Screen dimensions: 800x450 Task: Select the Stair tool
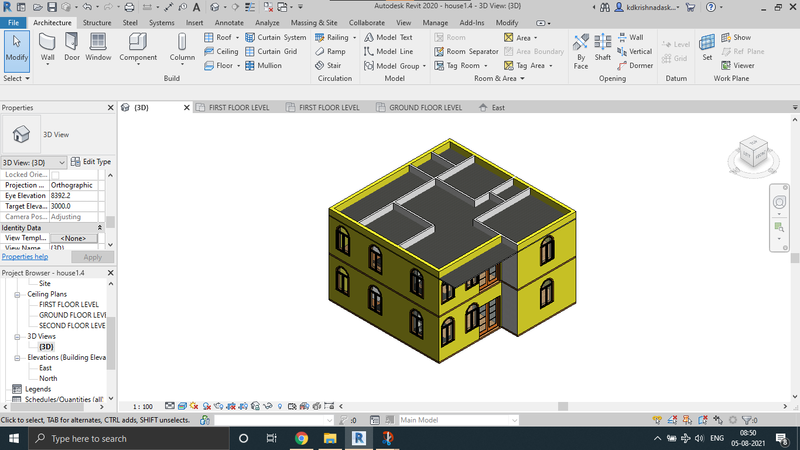click(328, 66)
